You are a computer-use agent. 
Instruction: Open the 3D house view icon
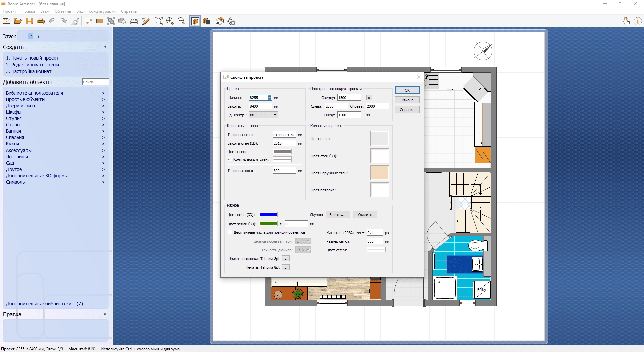[x=220, y=21]
